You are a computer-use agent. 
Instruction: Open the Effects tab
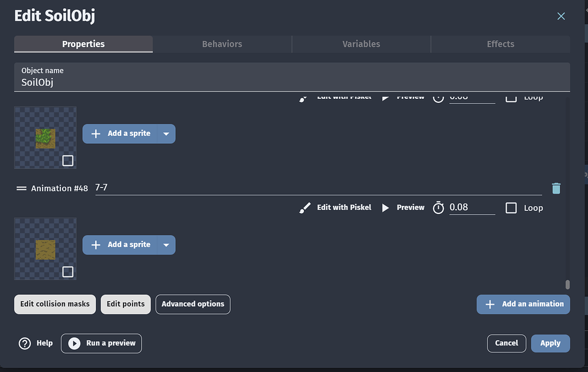(x=500, y=44)
